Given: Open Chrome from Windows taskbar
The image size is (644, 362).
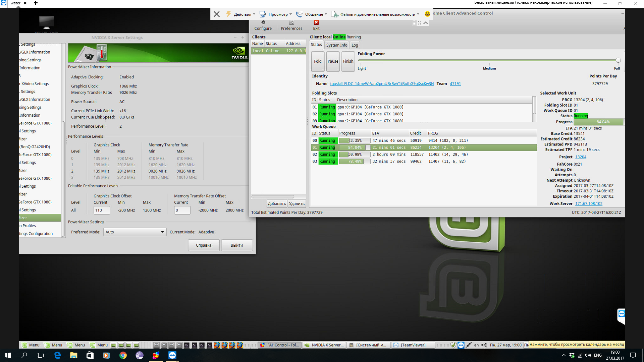Looking at the screenshot, I should pos(123,355).
